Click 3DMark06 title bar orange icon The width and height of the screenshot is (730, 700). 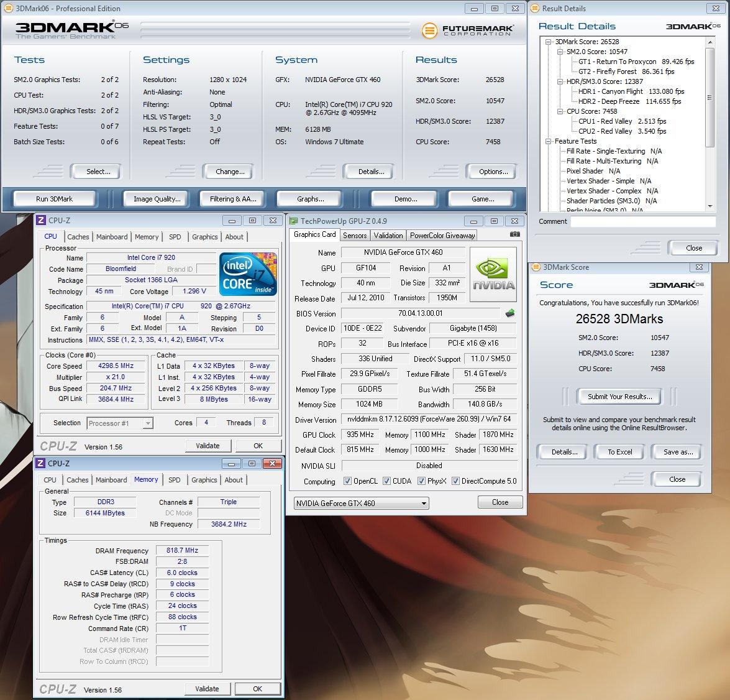tap(8, 8)
